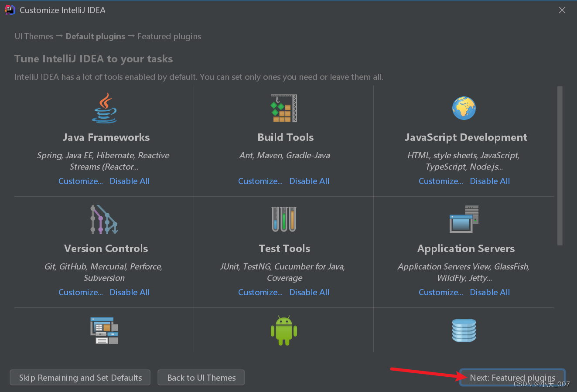Click the Swing windows icon at bottom left
577x392 pixels.
(x=104, y=331)
